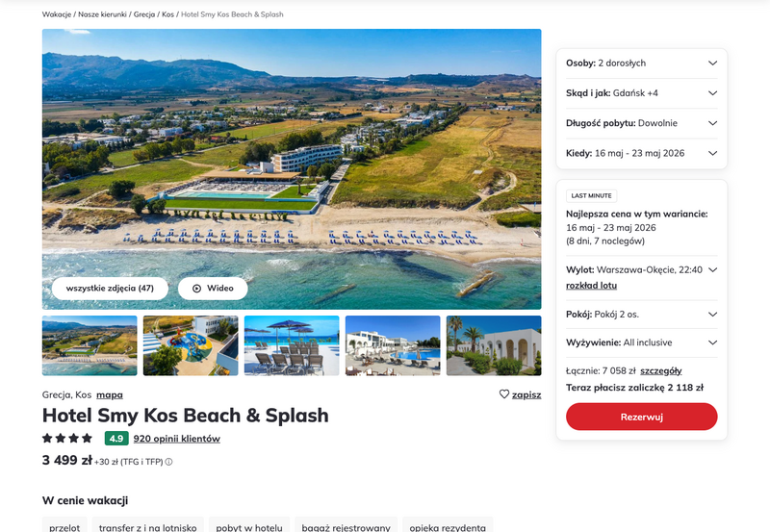Open wszystkie zdjęcia (47) gallery
Image resolution: width=770 pixels, height=532 pixels.
[x=110, y=288]
